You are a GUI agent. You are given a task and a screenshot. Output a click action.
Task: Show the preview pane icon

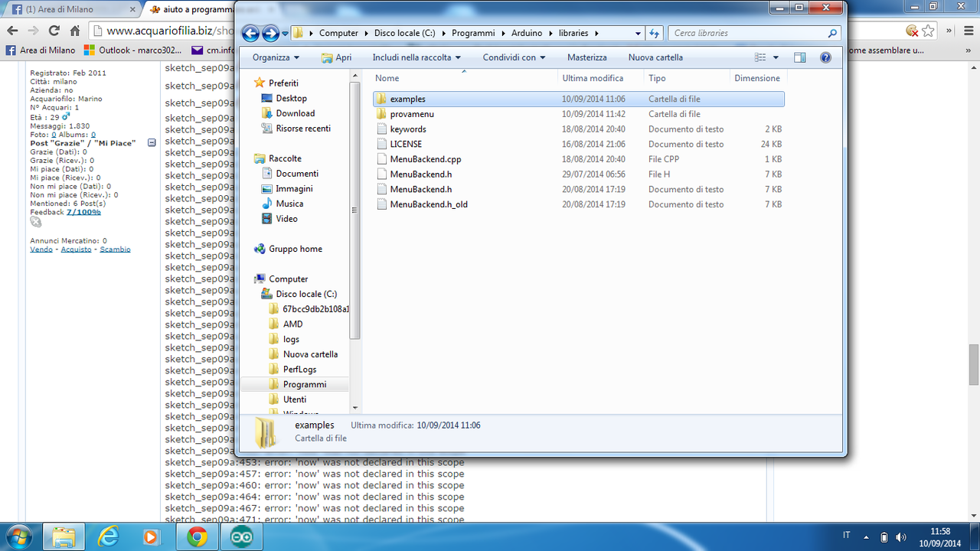pos(800,57)
